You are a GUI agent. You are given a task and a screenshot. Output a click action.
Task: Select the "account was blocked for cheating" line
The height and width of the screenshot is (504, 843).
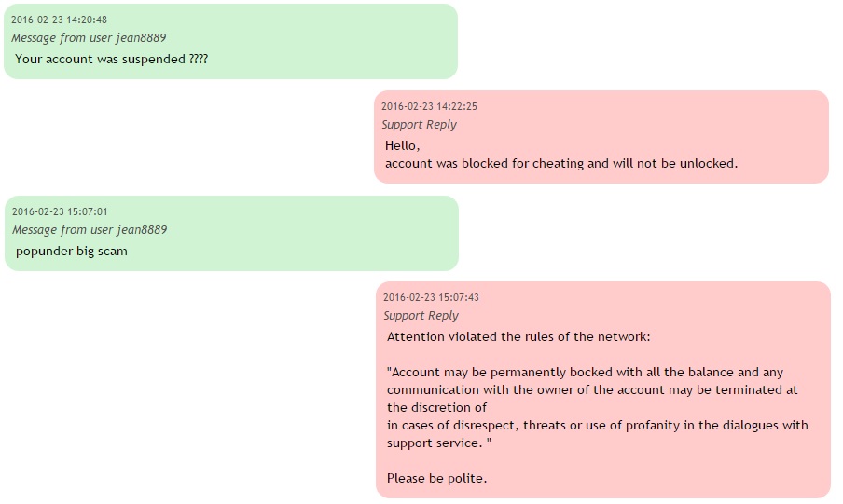coord(560,163)
